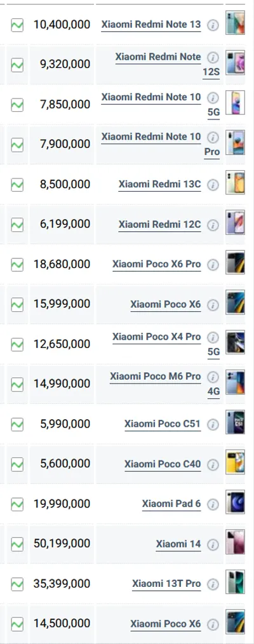Open price chart icon for Xiaomi Poco C40
The width and height of the screenshot is (254, 644).
(17, 465)
